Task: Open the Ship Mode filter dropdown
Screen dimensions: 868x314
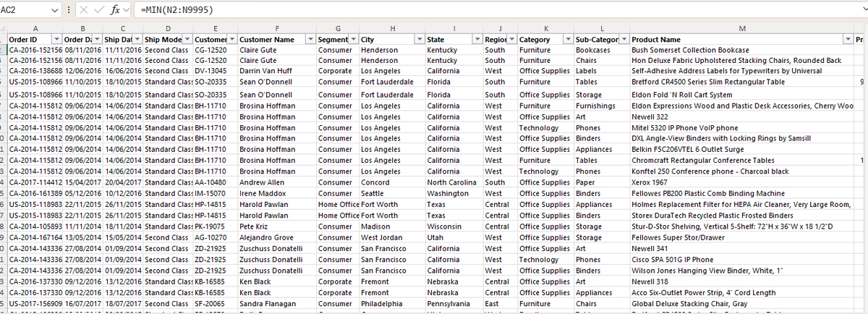Action: click(x=188, y=39)
